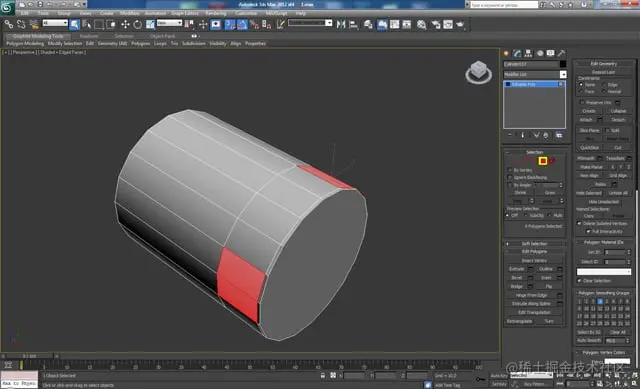This screenshot has width=640, height=389.
Task: Switch to Graphite Modeling Tools tab
Action: [38, 36]
